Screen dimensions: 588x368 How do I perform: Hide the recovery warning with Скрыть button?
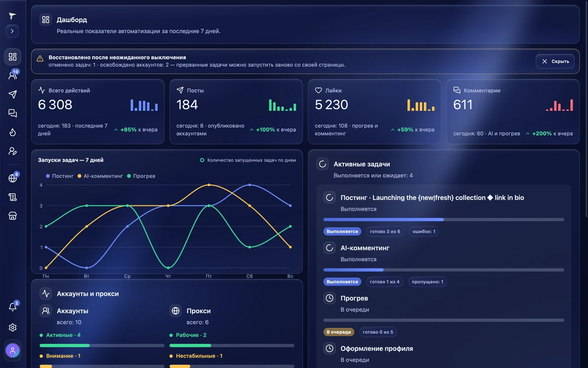tap(555, 61)
